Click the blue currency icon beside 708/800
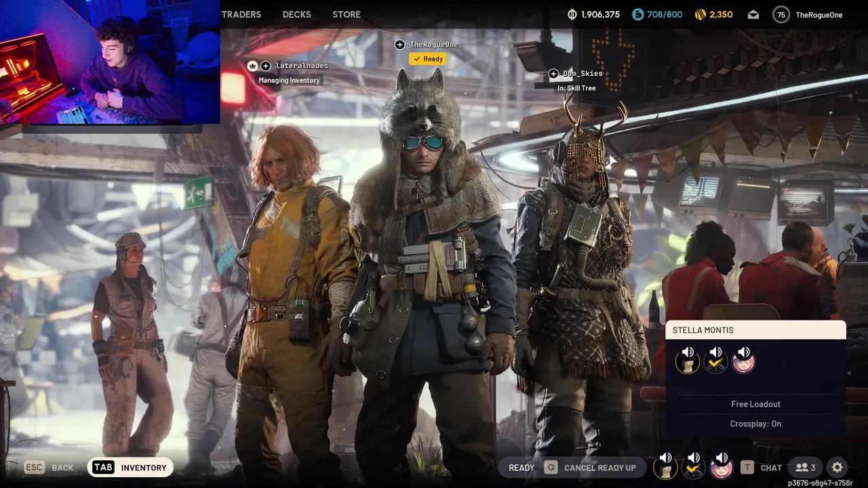The image size is (868, 488). click(x=637, y=14)
